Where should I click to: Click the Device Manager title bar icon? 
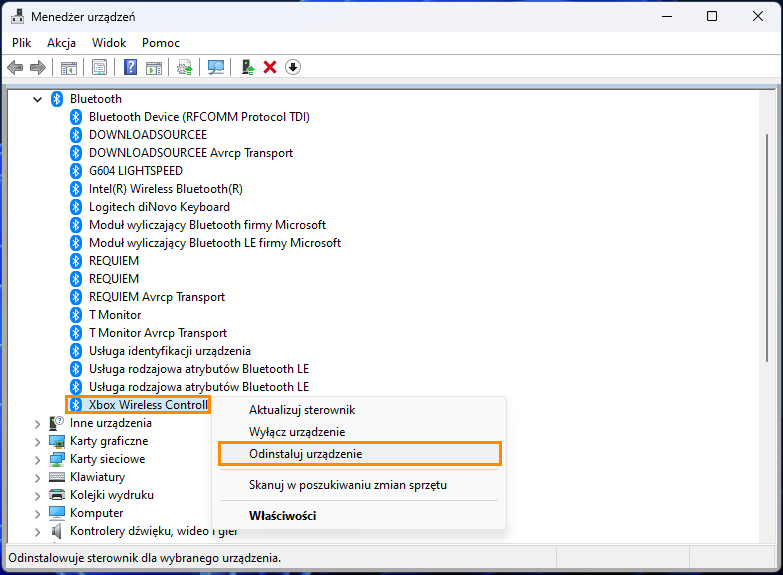pos(17,16)
